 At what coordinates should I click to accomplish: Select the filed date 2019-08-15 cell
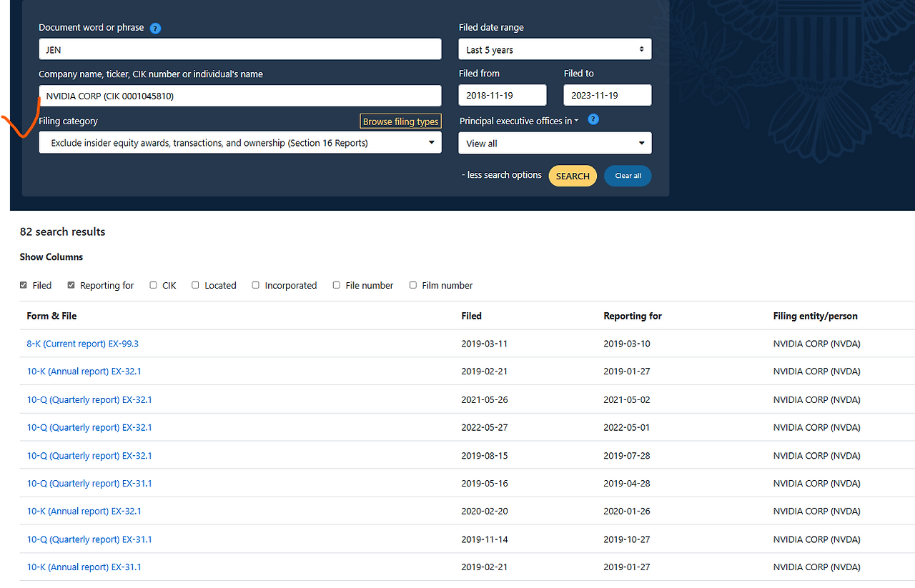pos(485,456)
